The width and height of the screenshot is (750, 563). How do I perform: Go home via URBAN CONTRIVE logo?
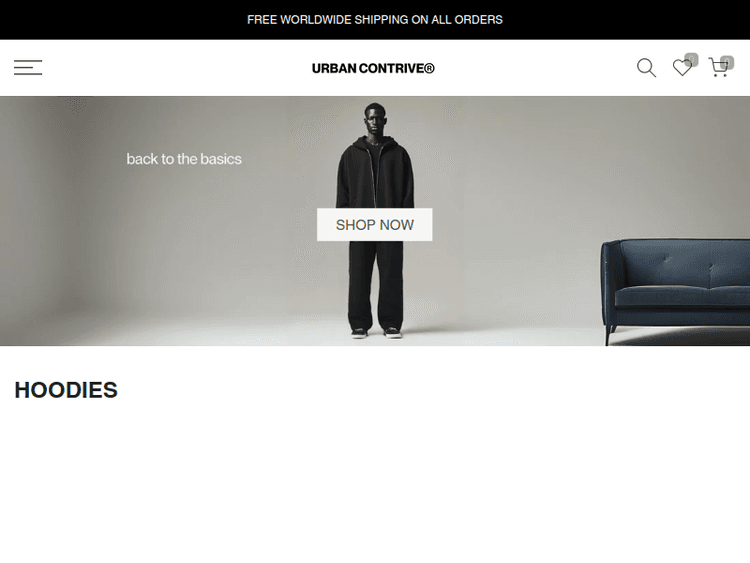pos(373,68)
